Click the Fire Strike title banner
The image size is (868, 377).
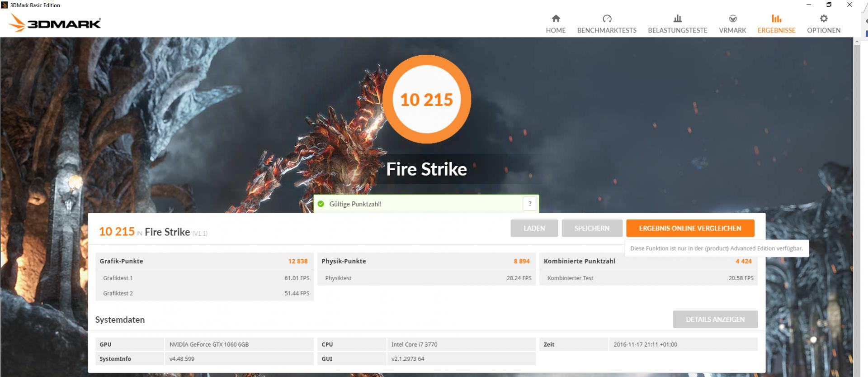coord(426,169)
